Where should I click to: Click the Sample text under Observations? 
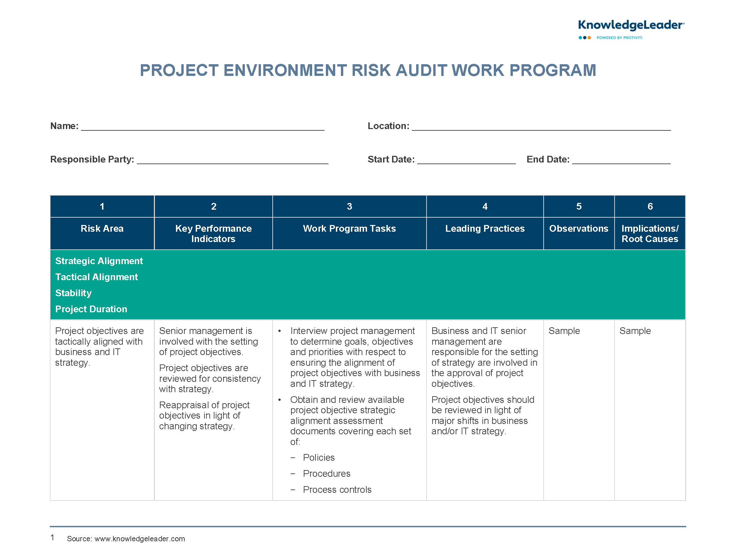coord(564,331)
